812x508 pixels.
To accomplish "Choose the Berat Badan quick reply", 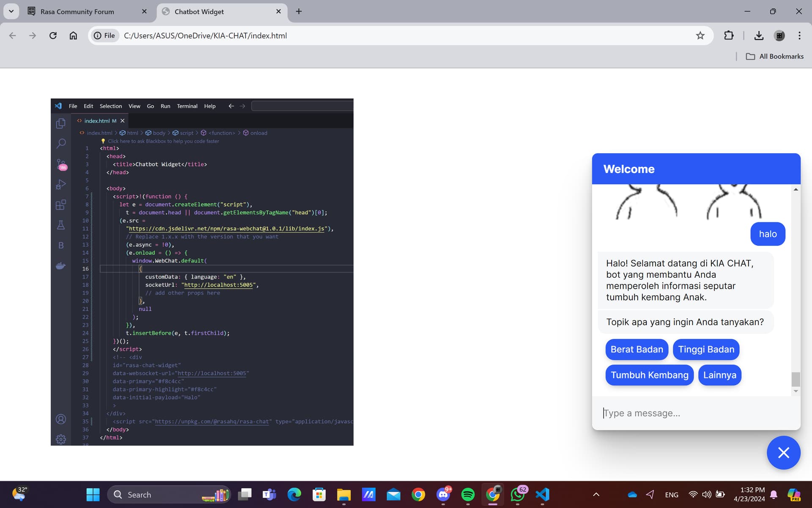I will pyautogui.click(x=636, y=349).
